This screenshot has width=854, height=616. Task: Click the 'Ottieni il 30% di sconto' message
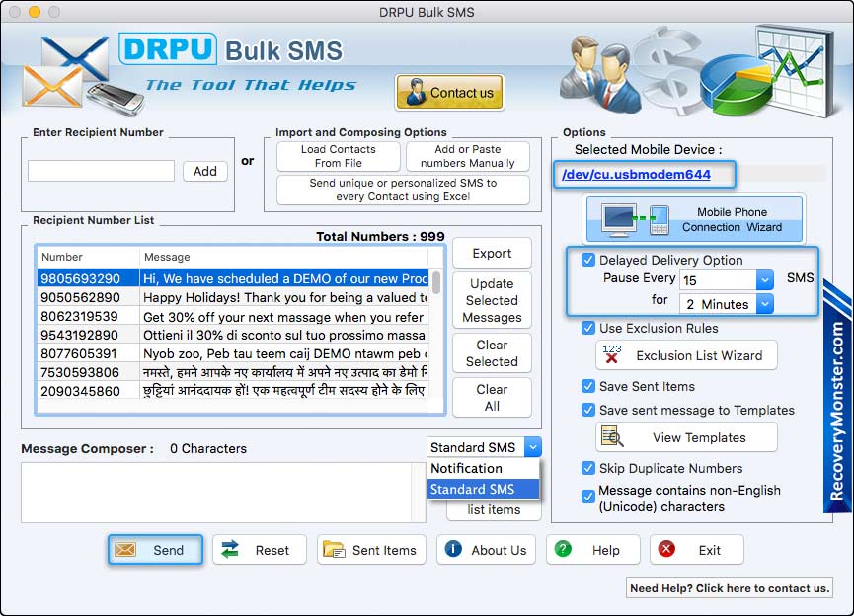(x=283, y=335)
